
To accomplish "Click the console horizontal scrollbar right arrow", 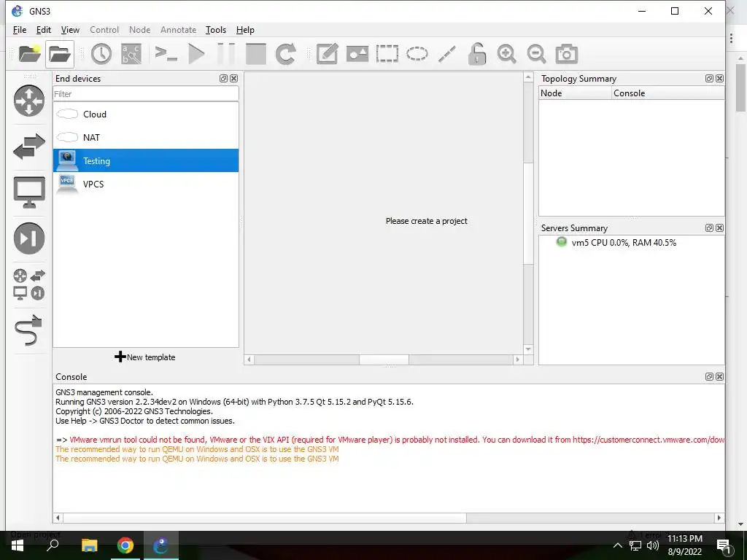I will (719, 518).
